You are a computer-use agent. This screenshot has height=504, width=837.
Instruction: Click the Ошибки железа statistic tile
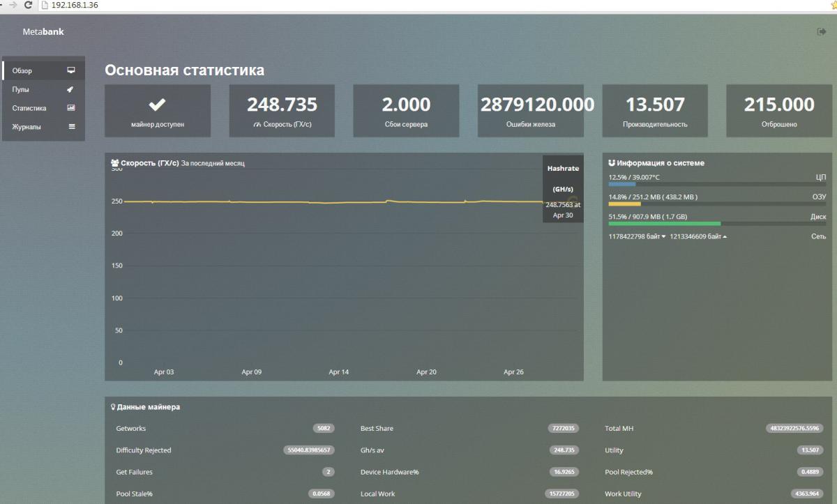pyautogui.click(x=530, y=111)
